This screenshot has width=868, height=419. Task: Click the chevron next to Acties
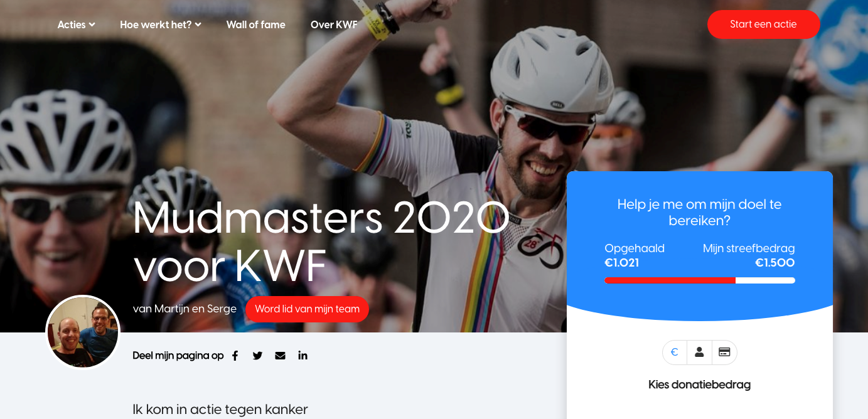[92, 24]
